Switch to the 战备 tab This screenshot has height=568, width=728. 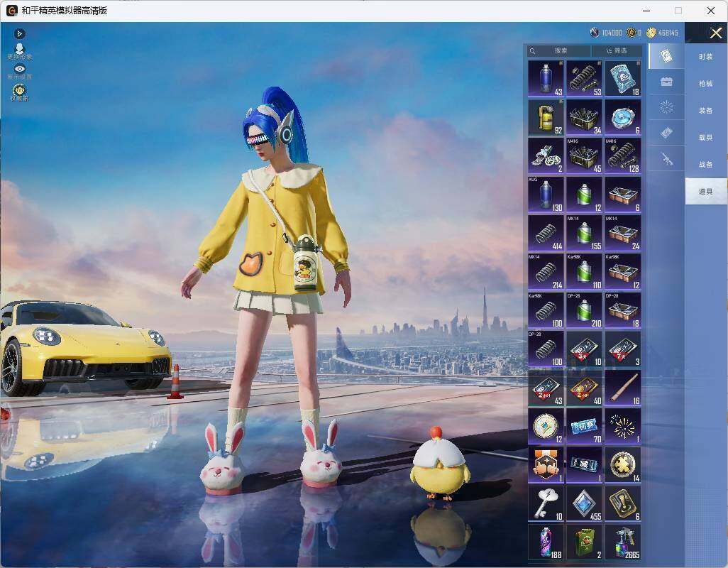706,165
